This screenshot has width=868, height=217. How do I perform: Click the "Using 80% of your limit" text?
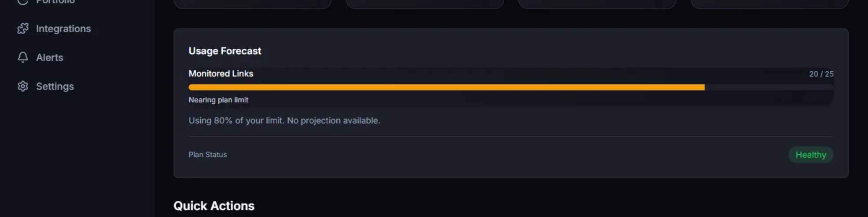coord(236,120)
